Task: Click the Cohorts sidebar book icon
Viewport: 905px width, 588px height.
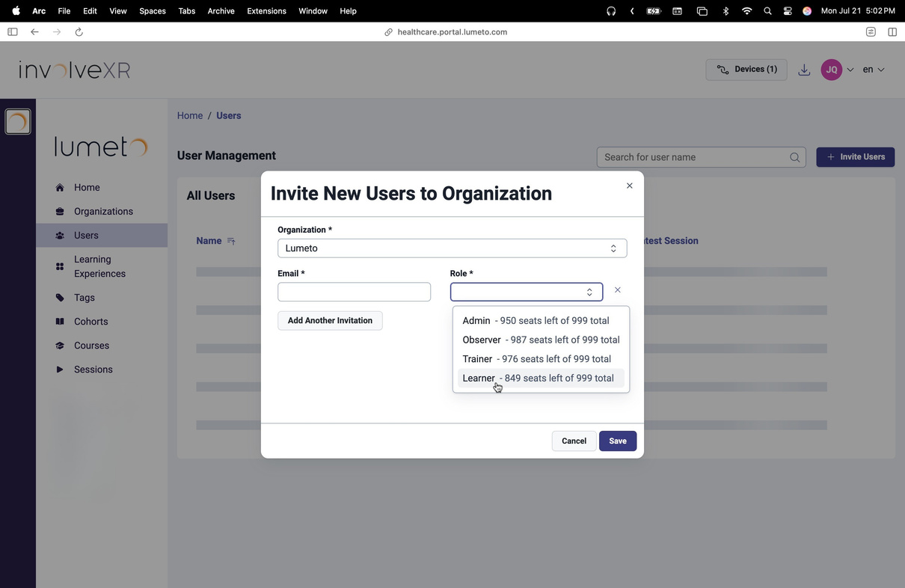Action: 60,322
